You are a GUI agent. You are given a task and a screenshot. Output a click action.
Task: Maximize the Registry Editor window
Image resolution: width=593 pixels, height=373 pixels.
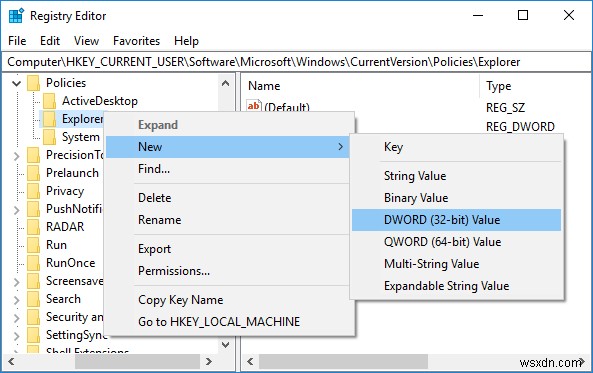523,16
